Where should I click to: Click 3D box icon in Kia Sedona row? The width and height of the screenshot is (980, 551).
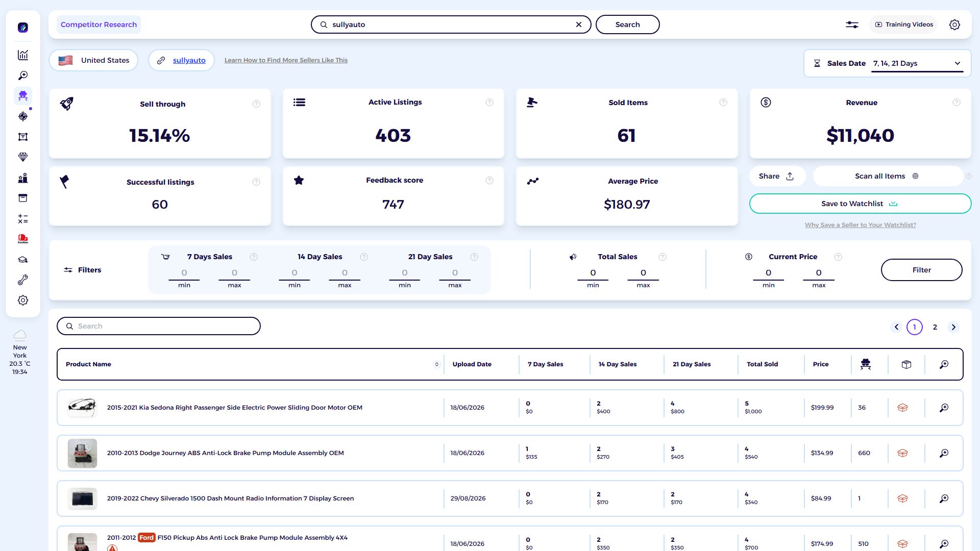pos(902,408)
